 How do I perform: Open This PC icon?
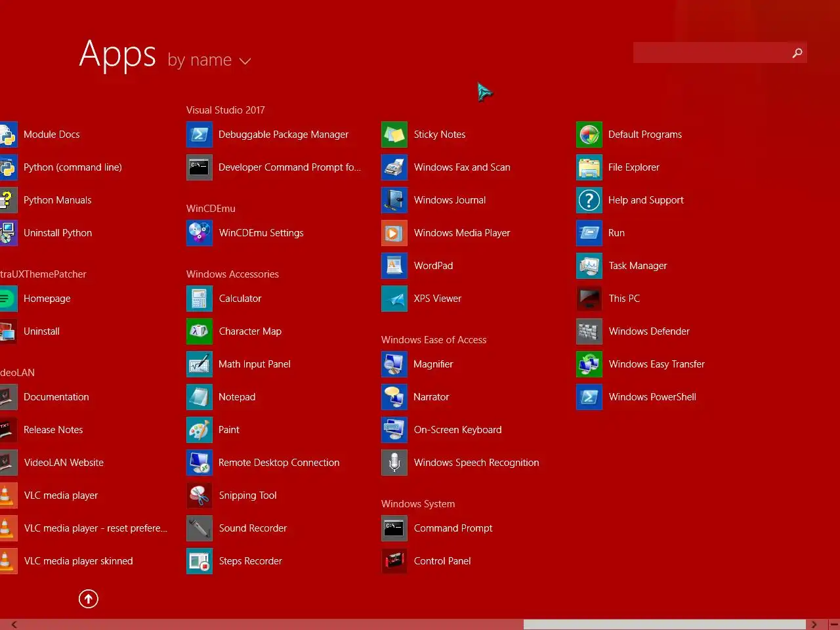click(x=589, y=299)
